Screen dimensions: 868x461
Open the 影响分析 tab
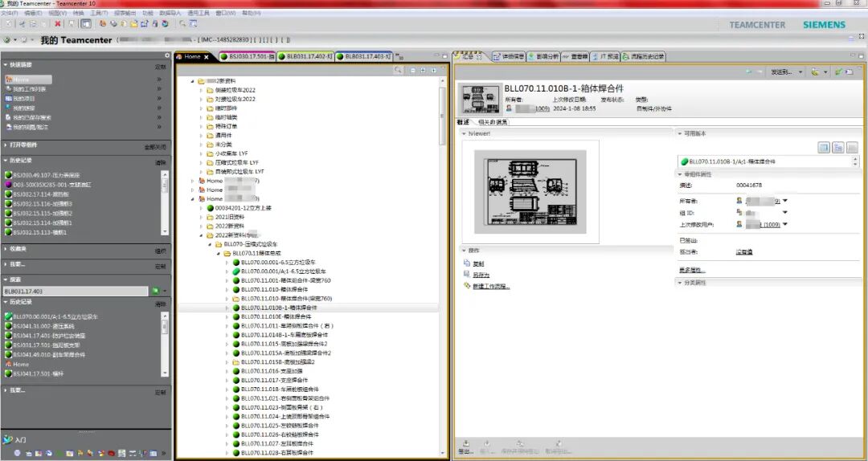click(543, 56)
